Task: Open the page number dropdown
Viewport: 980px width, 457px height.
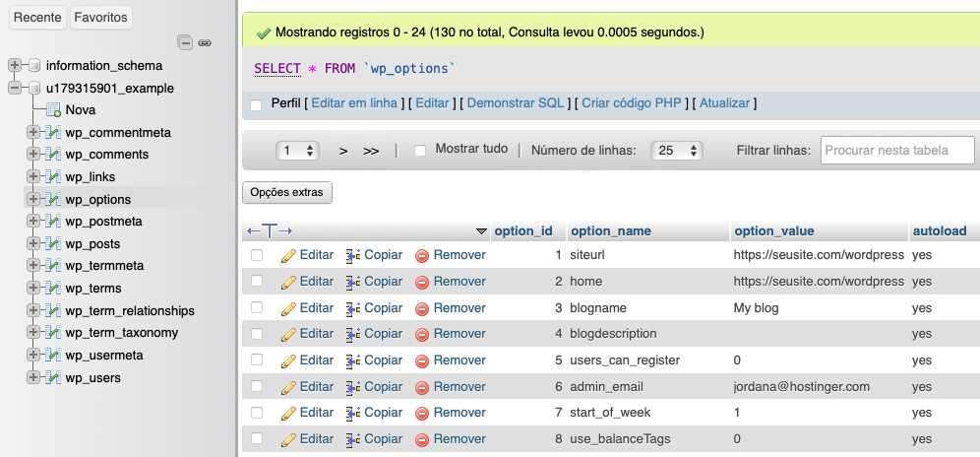Action: point(297,151)
